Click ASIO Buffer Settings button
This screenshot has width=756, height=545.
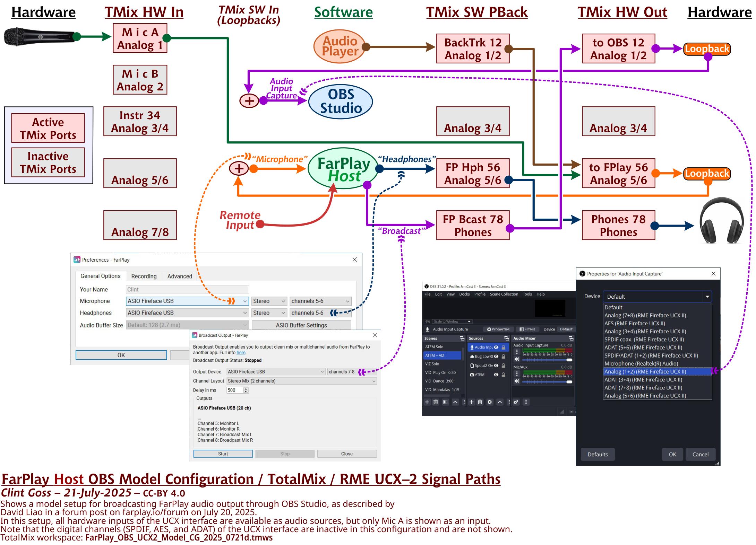[301, 326]
